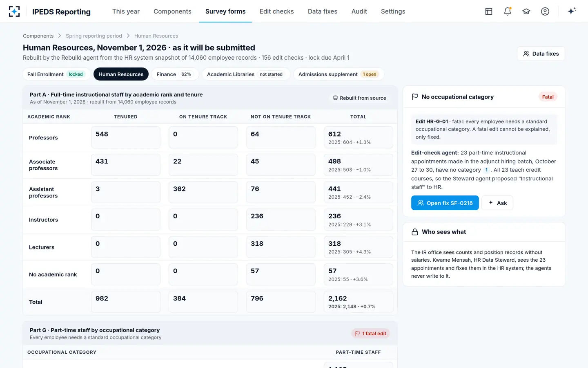588x368 pixels.
Task: Go to Components in the breadcrumb
Action: [38, 36]
